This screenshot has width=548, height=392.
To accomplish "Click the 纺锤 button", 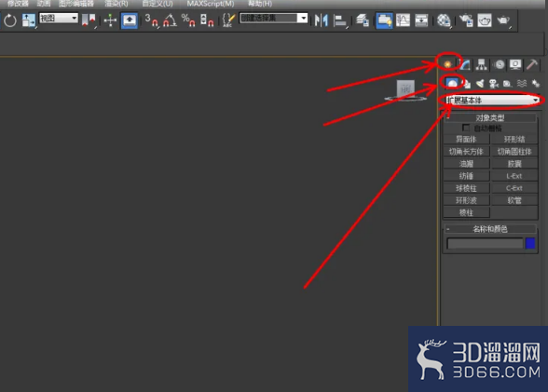I will pyautogui.click(x=466, y=176).
